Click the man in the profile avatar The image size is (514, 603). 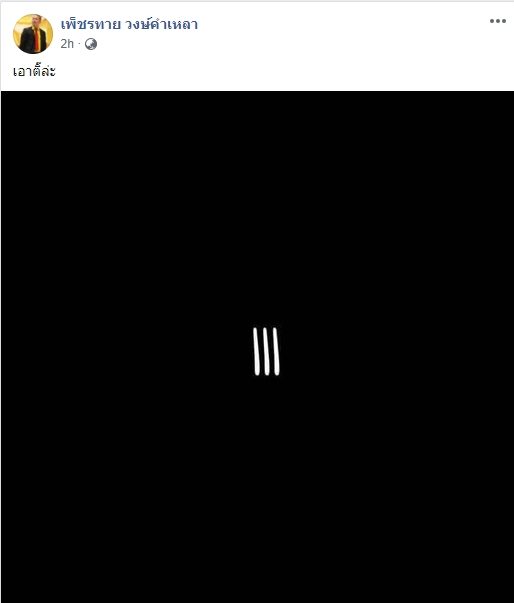(x=33, y=38)
